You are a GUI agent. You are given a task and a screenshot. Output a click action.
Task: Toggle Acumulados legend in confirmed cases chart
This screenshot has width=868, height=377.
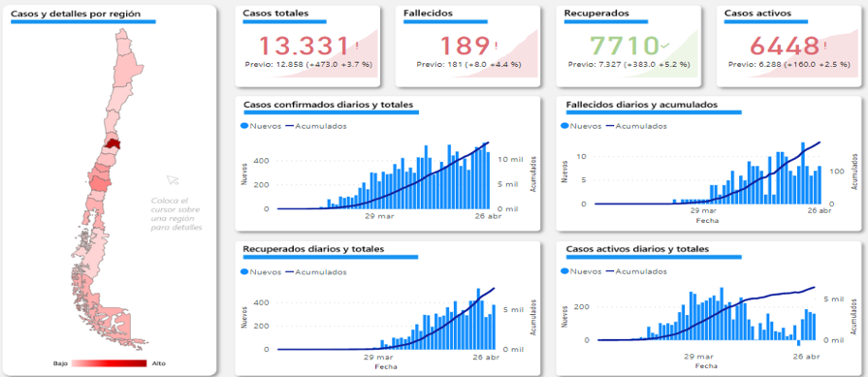click(x=316, y=126)
